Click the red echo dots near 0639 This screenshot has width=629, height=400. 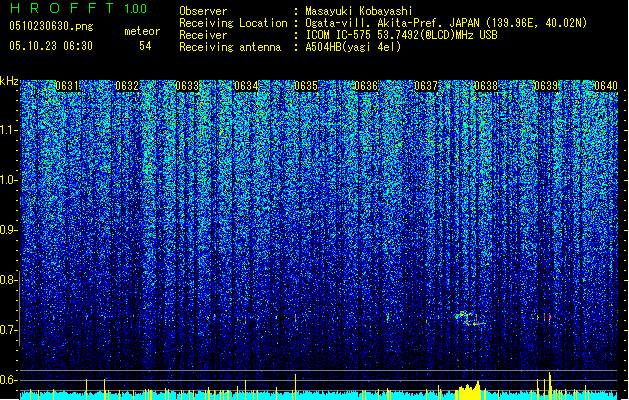click(x=544, y=317)
